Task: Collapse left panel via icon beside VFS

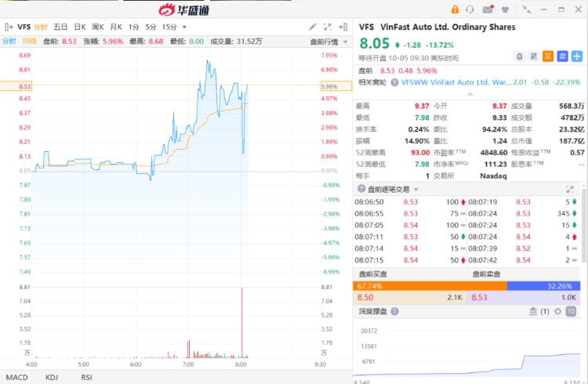Action: pyautogui.click(x=9, y=27)
